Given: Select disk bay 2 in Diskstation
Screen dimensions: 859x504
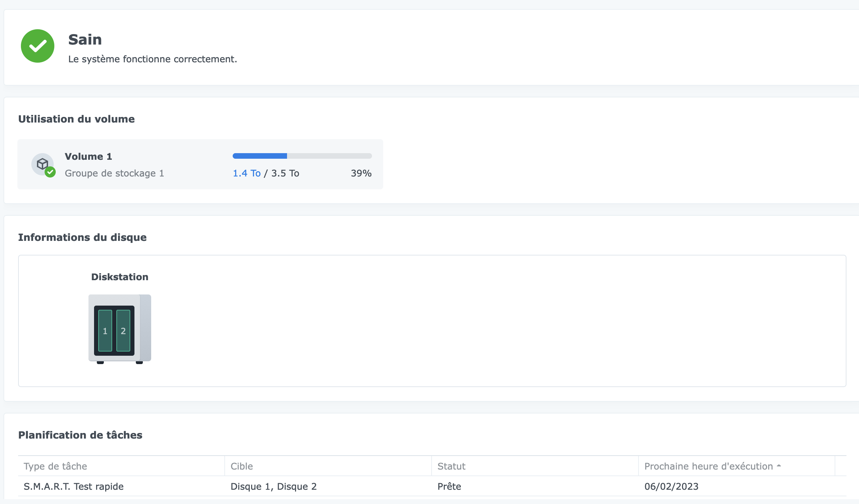Looking at the screenshot, I should pyautogui.click(x=123, y=331).
